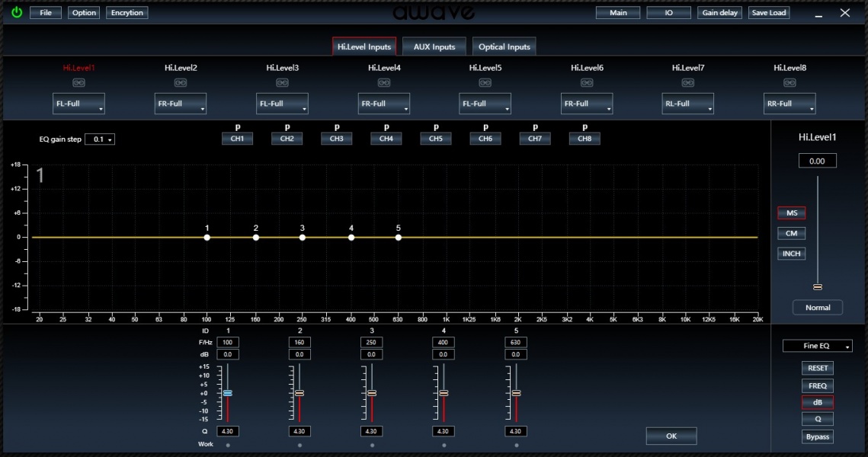Open the EQ gain step dropdown
The width and height of the screenshot is (868, 457).
(100, 139)
